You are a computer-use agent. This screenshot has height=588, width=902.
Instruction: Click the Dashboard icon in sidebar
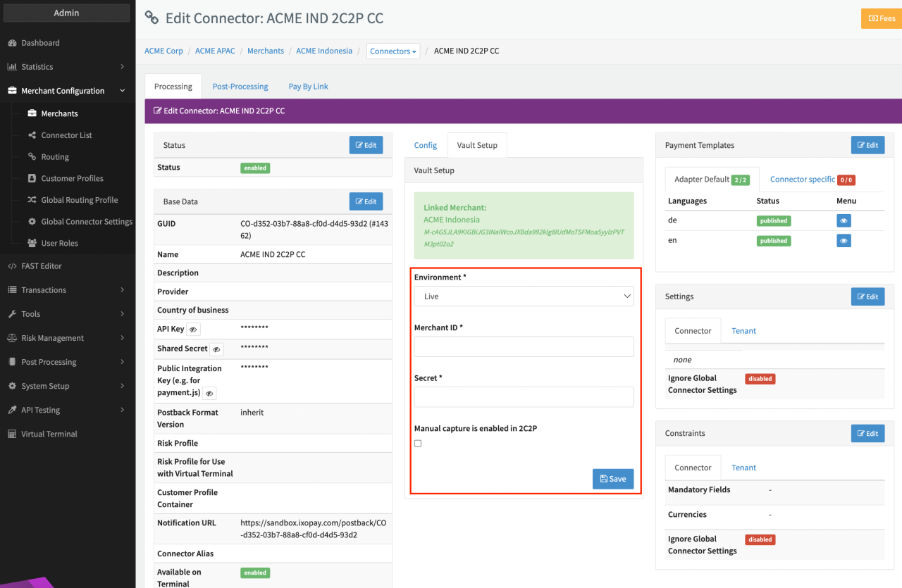point(12,43)
